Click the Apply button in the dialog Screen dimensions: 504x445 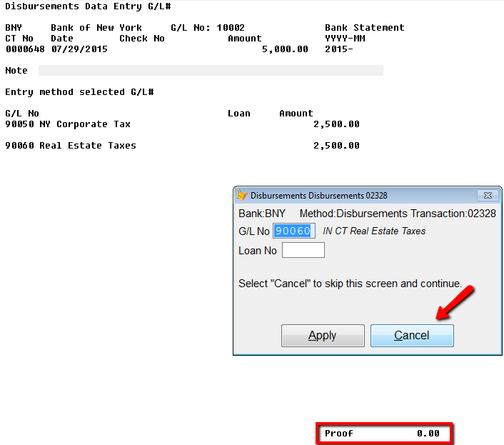323,336
